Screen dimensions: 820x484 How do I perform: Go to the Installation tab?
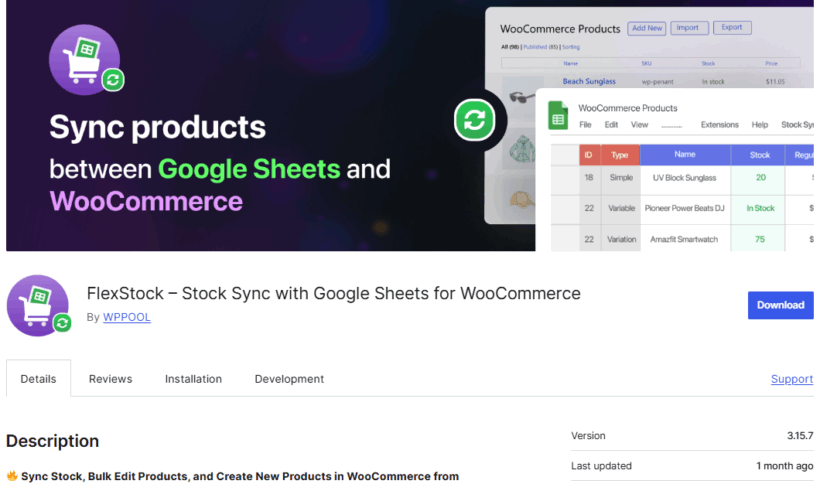point(193,379)
